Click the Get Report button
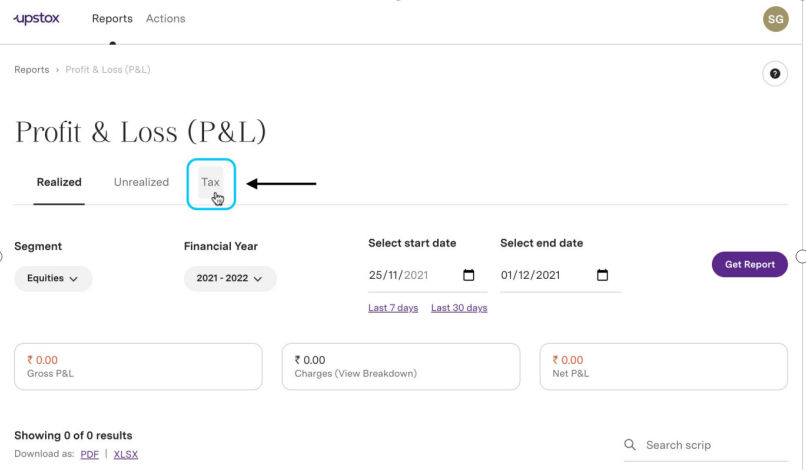This screenshot has height=470, width=806. click(749, 264)
